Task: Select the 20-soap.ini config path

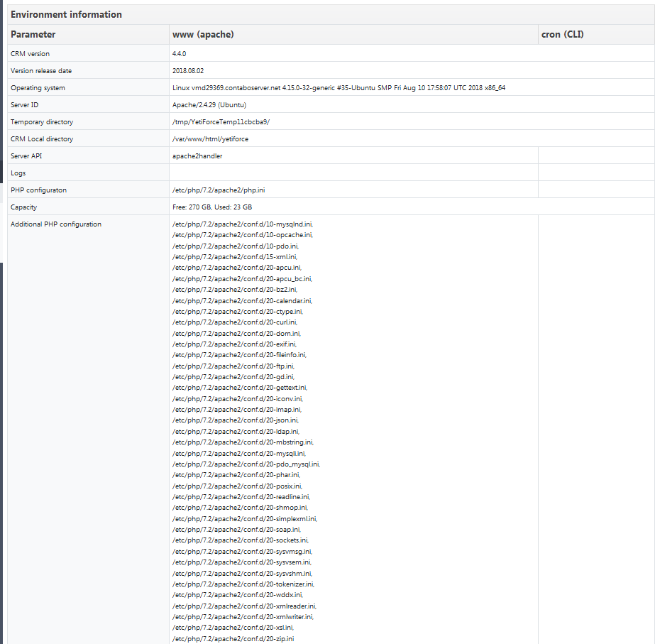Action: (236, 530)
